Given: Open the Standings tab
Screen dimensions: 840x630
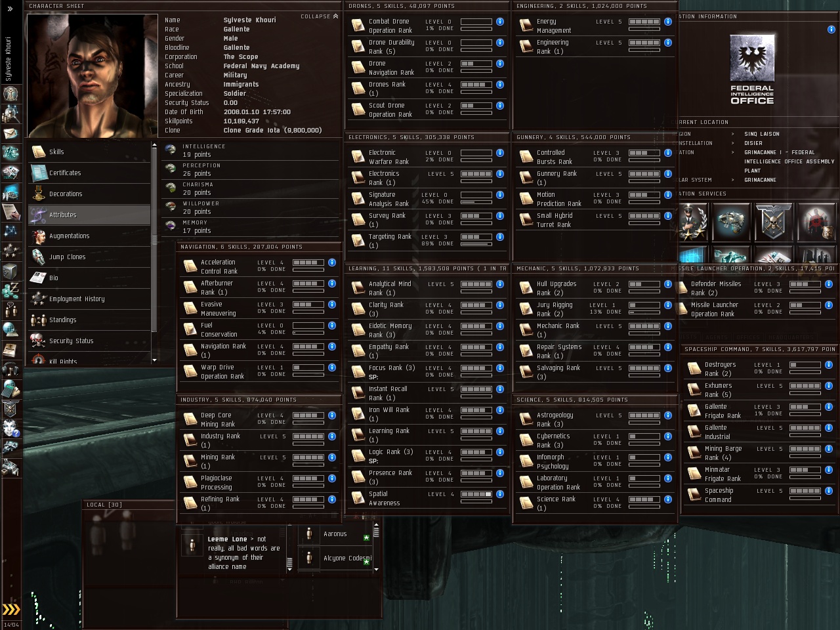Looking at the screenshot, I should point(89,320).
